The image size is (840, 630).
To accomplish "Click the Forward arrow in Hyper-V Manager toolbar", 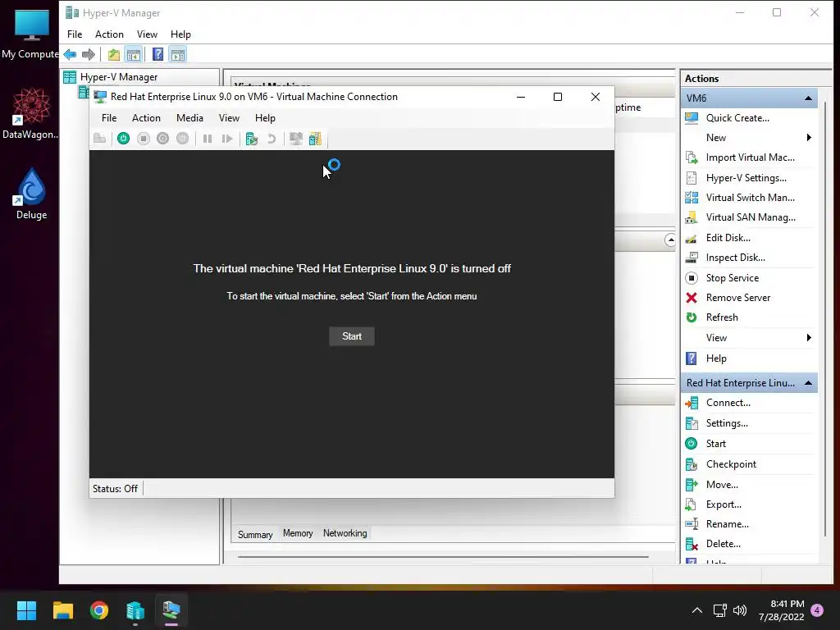I will coord(89,54).
